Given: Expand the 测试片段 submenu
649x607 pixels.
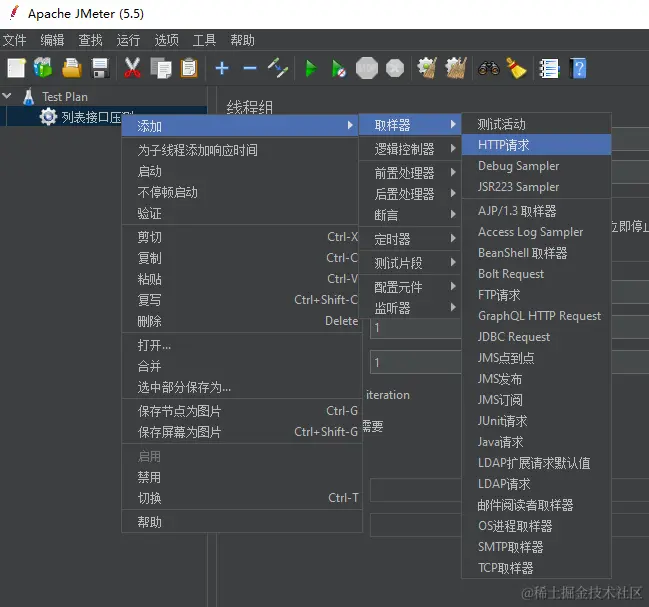Looking at the screenshot, I should pos(410,263).
